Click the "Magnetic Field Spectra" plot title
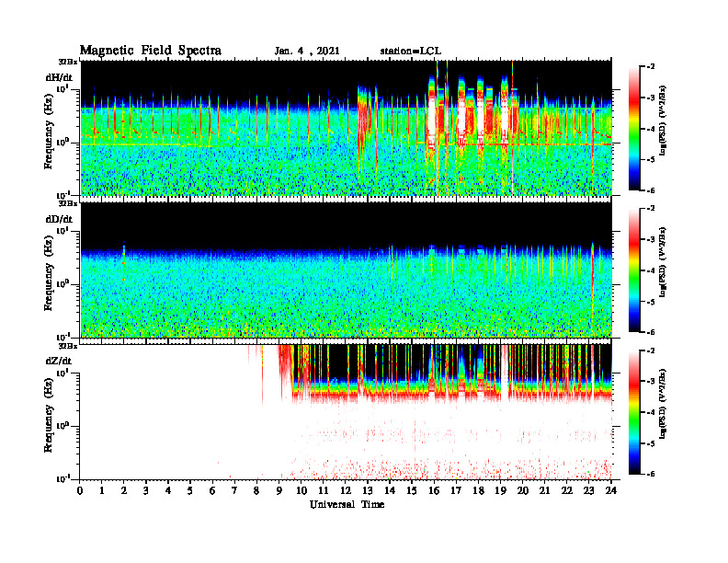This screenshot has width=728, height=563. pyautogui.click(x=151, y=51)
